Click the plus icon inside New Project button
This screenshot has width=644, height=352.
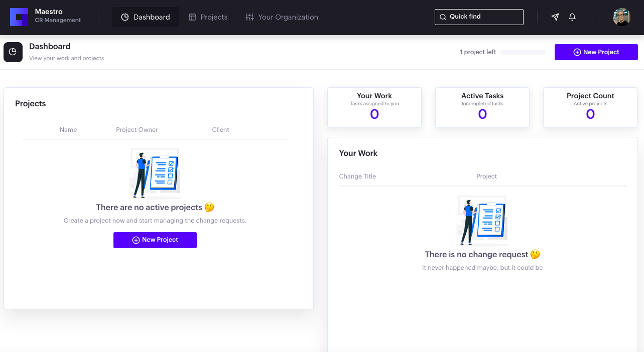coord(578,52)
